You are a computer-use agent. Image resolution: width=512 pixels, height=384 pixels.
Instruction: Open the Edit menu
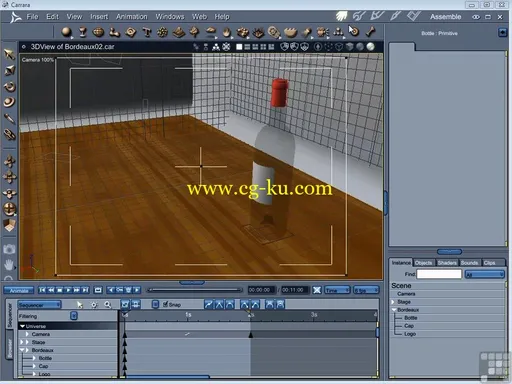pos(52,16)
